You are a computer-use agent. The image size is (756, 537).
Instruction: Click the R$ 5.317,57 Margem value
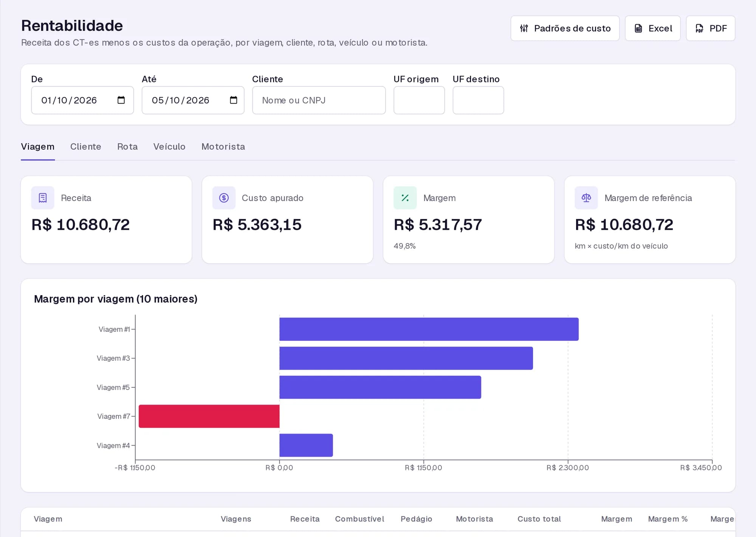[x=438, y=225]
